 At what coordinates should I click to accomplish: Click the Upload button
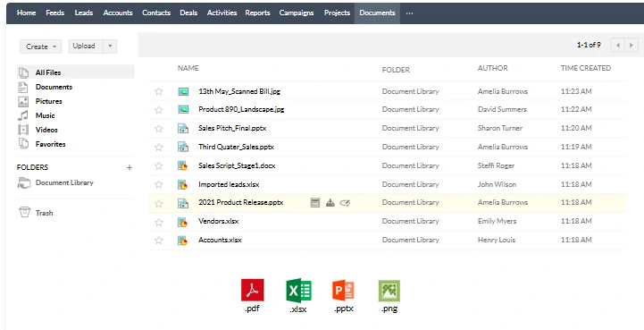click(x=86, y=47)
